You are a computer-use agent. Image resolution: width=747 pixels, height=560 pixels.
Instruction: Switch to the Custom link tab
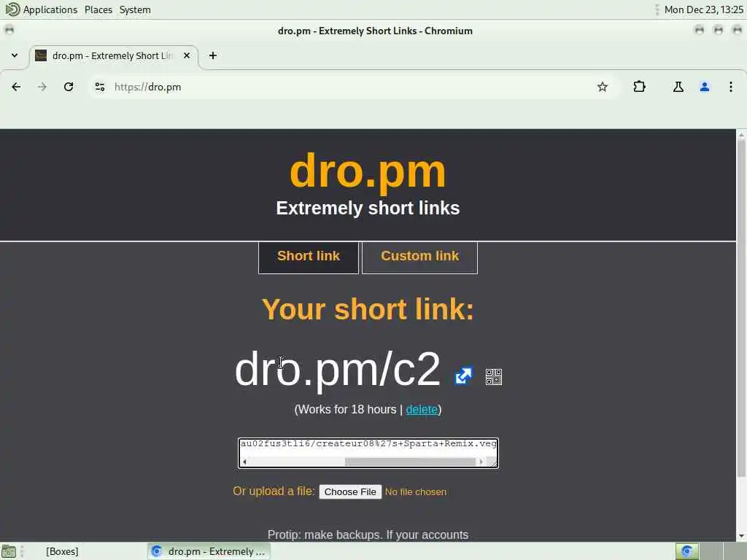click(419, 257)
